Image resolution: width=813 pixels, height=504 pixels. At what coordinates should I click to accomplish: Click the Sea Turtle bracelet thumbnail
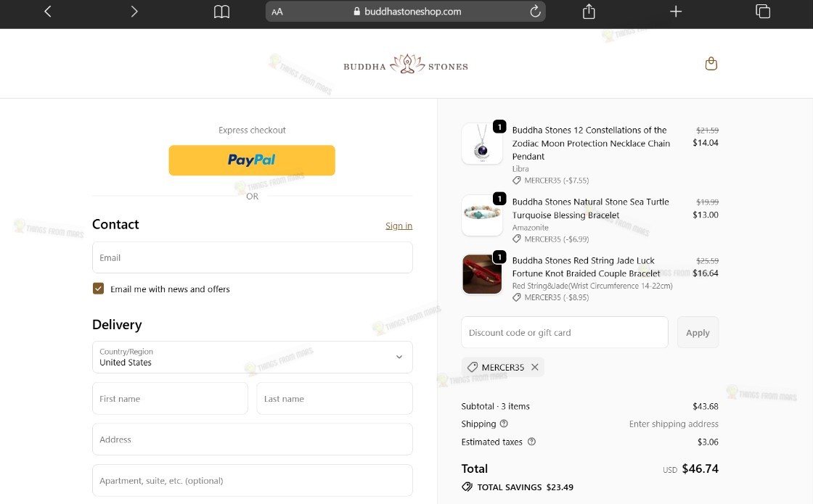click(482, 215)
